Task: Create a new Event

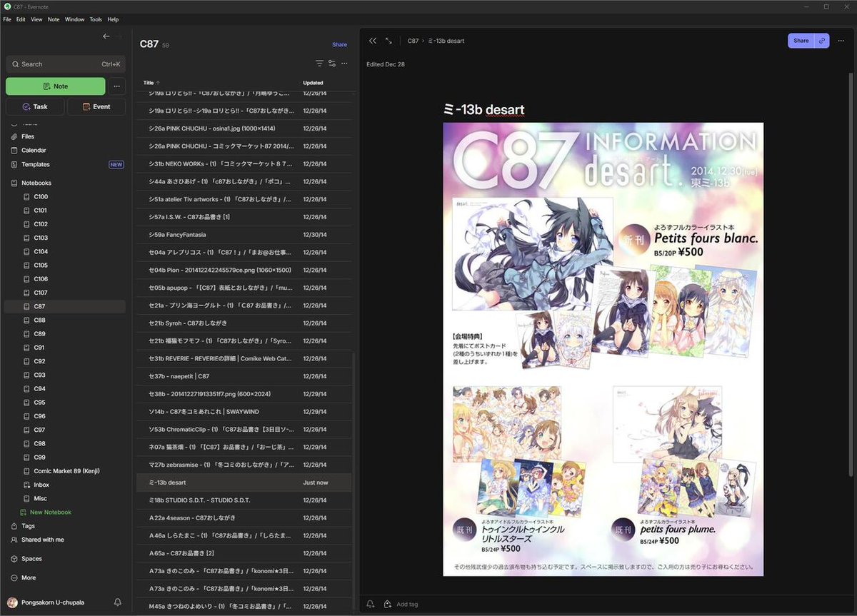Action: pos(96,106)
